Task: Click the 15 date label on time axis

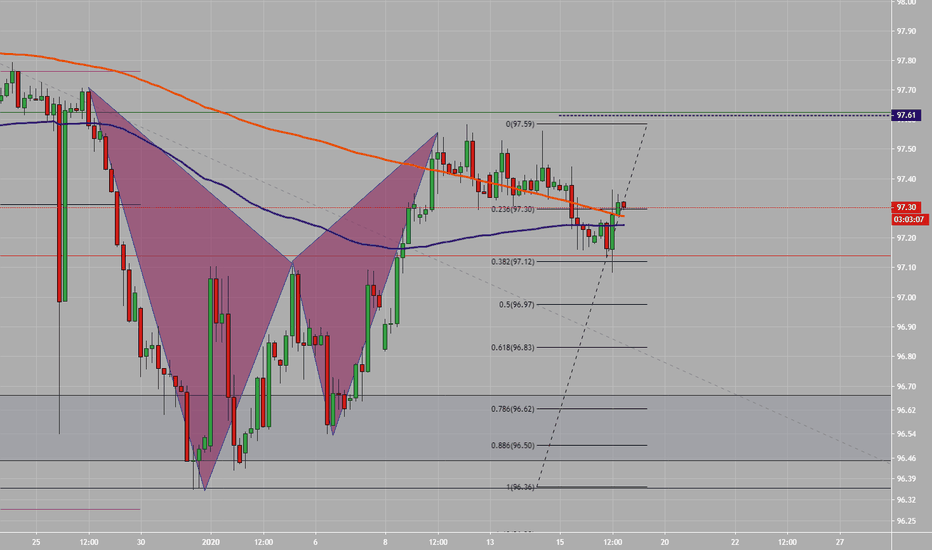Action: pyautogui.click(x=560, y=542)
